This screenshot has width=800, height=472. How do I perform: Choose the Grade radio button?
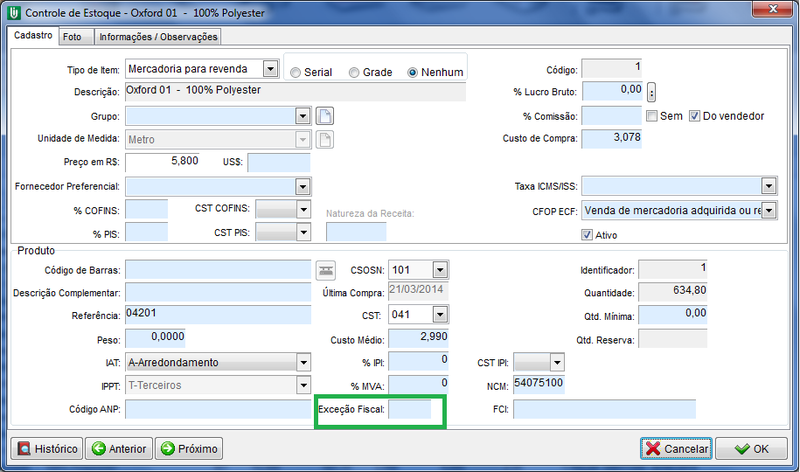click(x=354, y=73)
